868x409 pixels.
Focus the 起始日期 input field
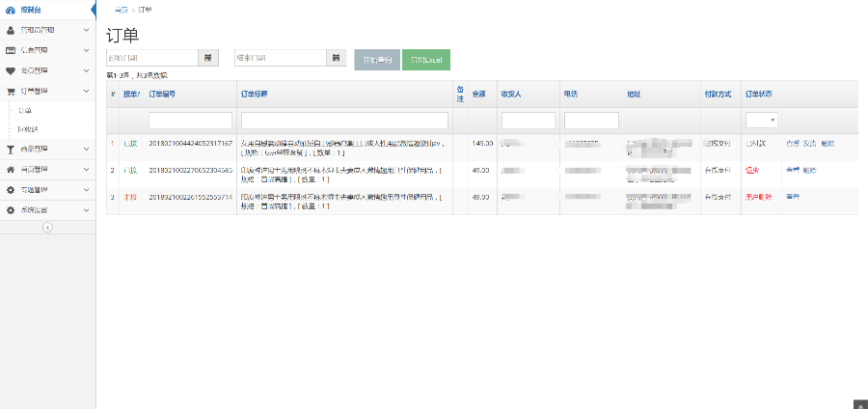point(152,58)
